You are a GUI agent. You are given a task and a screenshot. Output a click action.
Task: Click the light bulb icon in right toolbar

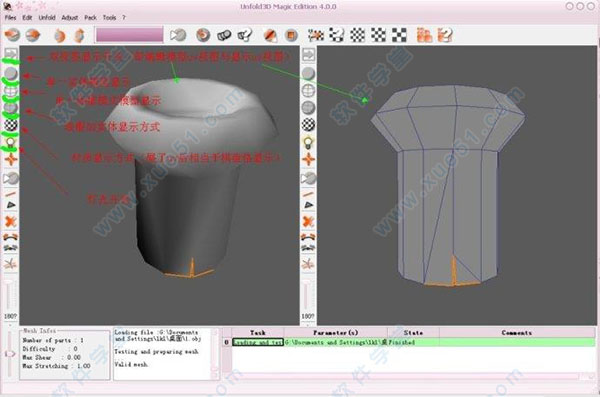308,142
